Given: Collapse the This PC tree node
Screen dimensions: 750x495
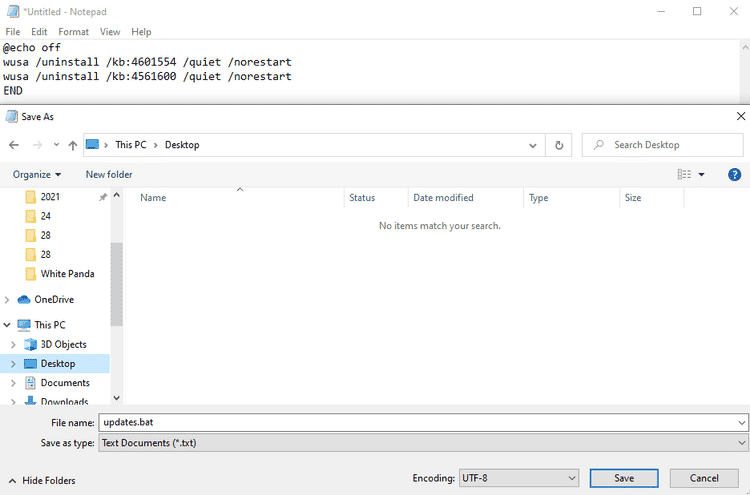Looking at the screenshot, I should click(x=8, y=325).
